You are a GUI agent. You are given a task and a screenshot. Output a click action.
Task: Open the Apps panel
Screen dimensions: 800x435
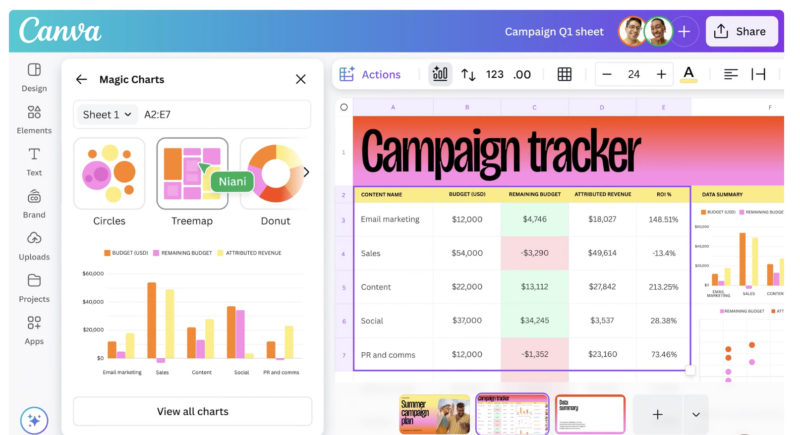(34, 330)
